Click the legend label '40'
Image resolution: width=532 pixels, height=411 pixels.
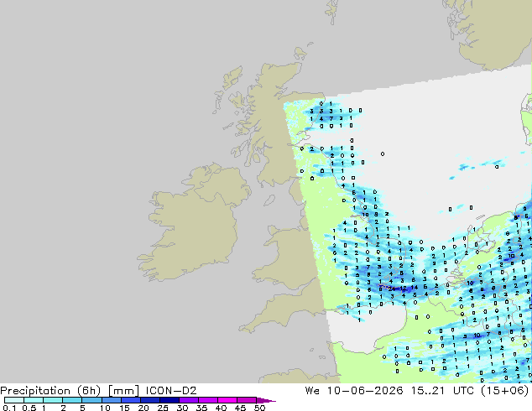click(x=222, y=408)
